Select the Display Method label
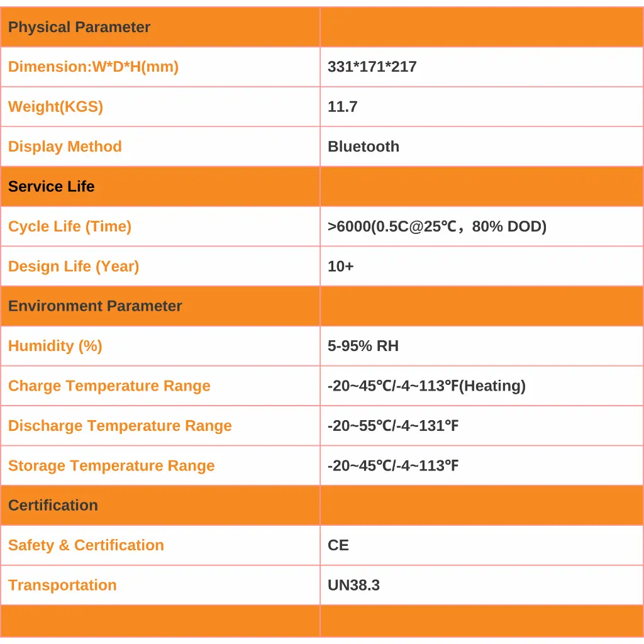Screen dimensions: 644x644 (x=65, y=147)
